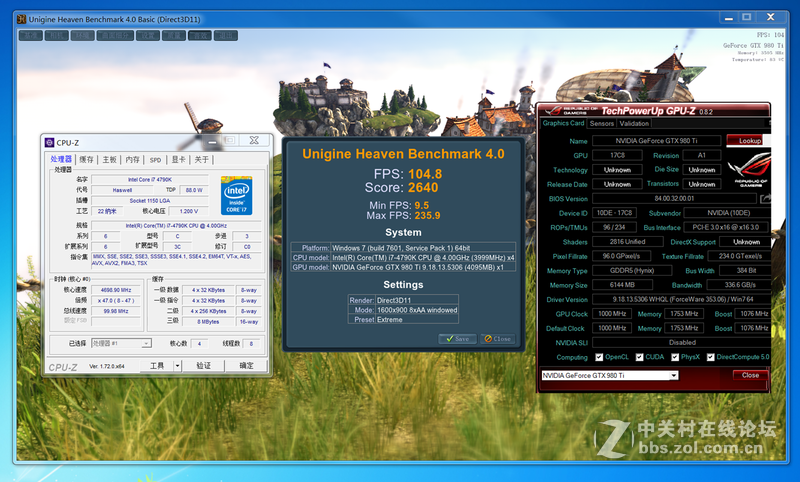This screenshot has height=482, width=800.
Task: Switch to the 缓存 tab in CPU-Z
Action: [86, 160]
